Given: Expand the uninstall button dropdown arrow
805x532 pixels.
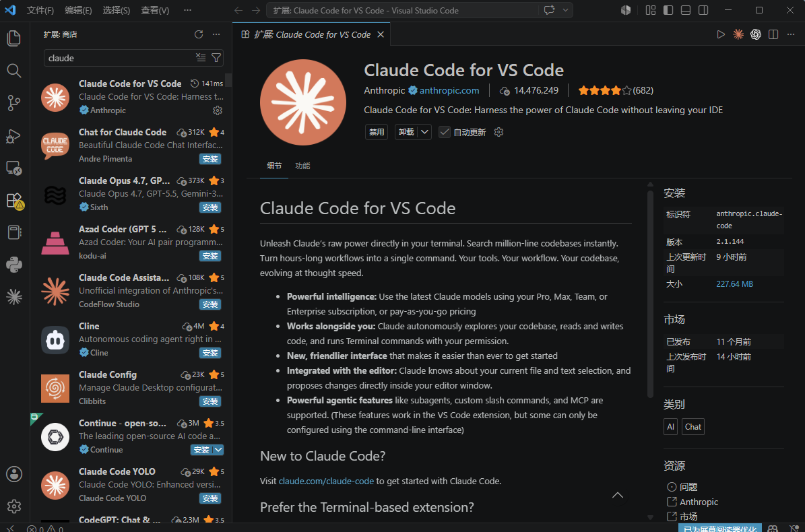Looking at the screenshot, I should (424, 133).
